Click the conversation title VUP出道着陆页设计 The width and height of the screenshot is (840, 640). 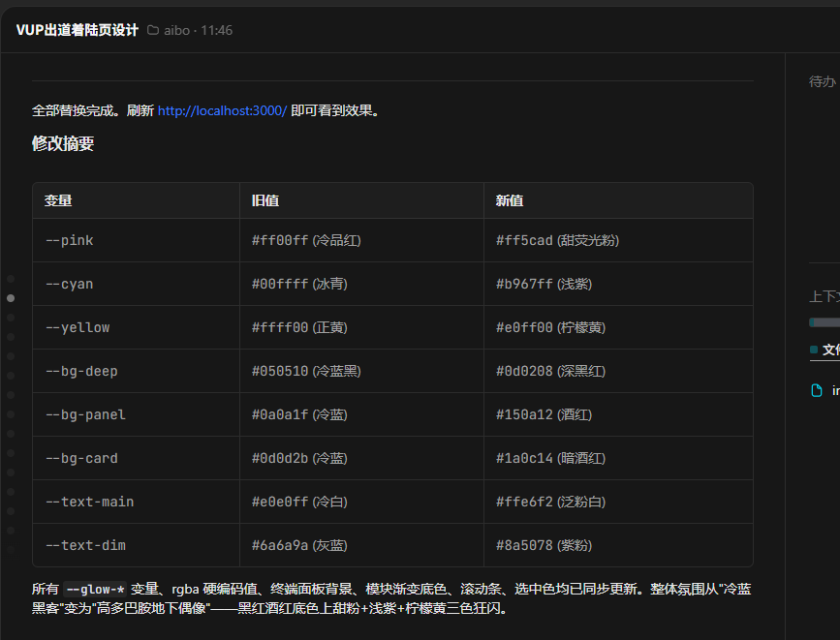click(78, 30)
